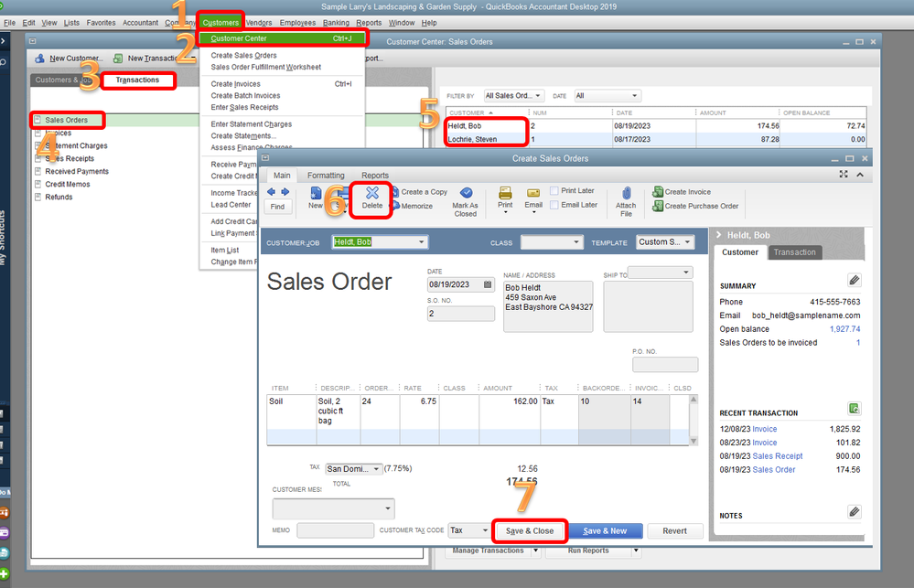This screenshot has height=588, width=914.
Task: Click the open balance 1,927.74 link
Action: click(x=844, y=328)
